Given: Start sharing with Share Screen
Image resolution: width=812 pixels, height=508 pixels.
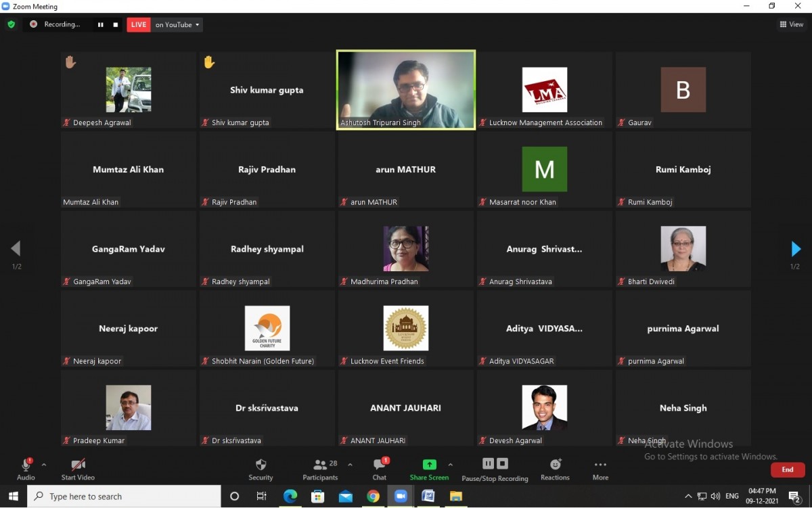Looking at the screenshot, I should pos(429,469).
